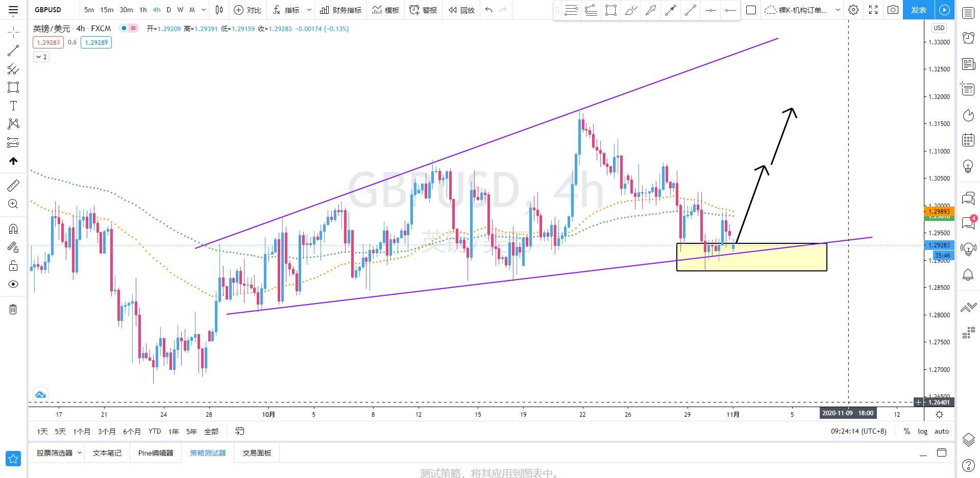Toggle auto scale on price axis
The image size is (980, 478).
point(942,431)
